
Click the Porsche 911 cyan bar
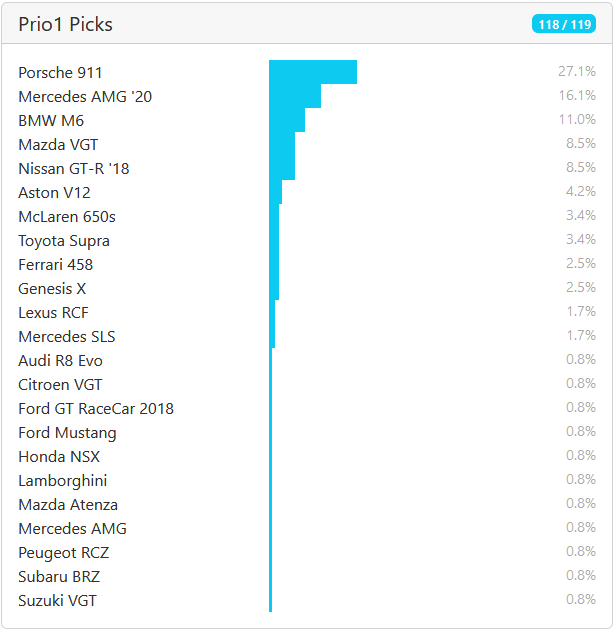point(312,72)
